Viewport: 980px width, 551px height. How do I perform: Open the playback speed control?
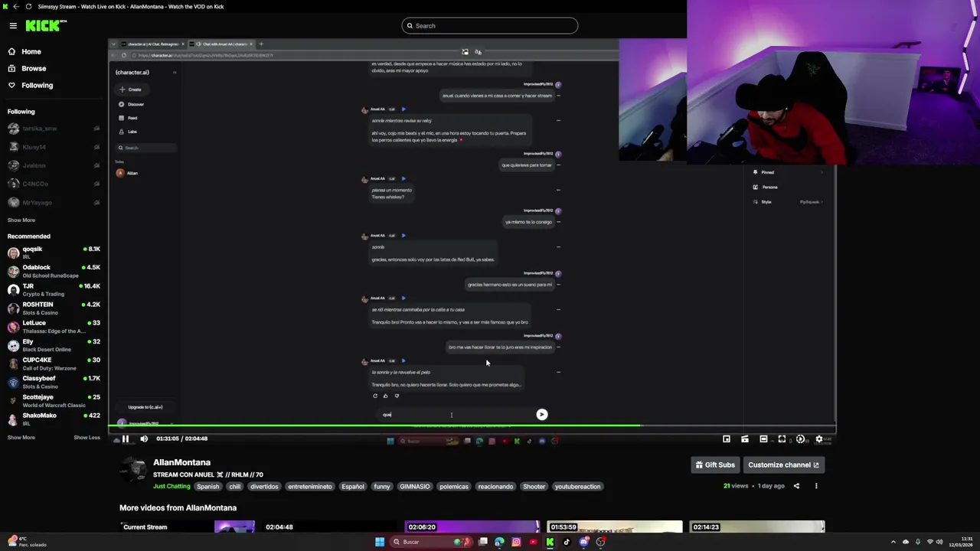pos(800,439)
